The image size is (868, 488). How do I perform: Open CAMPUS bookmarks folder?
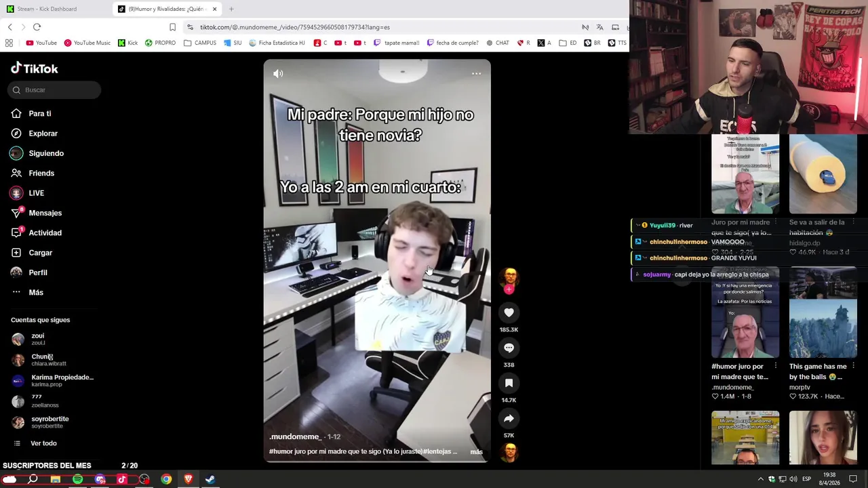[200, 43]
